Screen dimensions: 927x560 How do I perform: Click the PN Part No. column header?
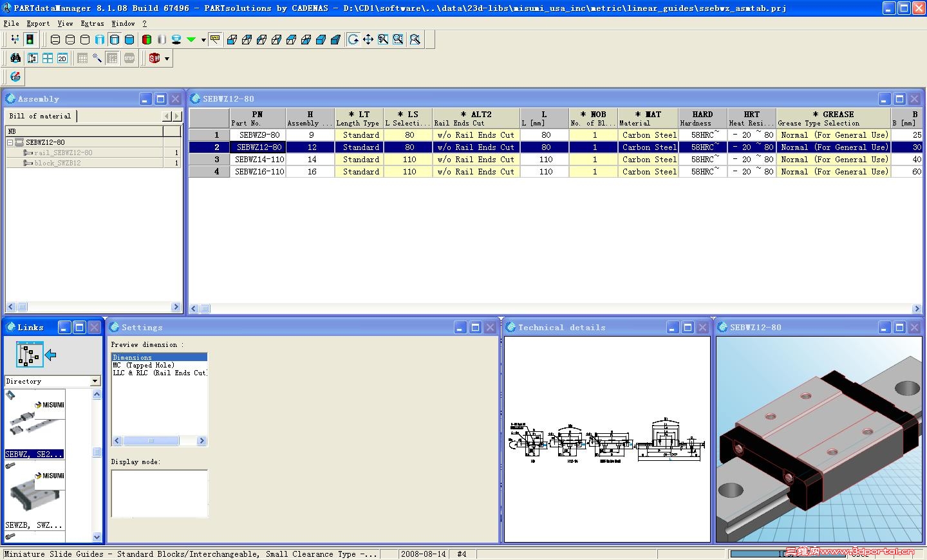point(257,118)
